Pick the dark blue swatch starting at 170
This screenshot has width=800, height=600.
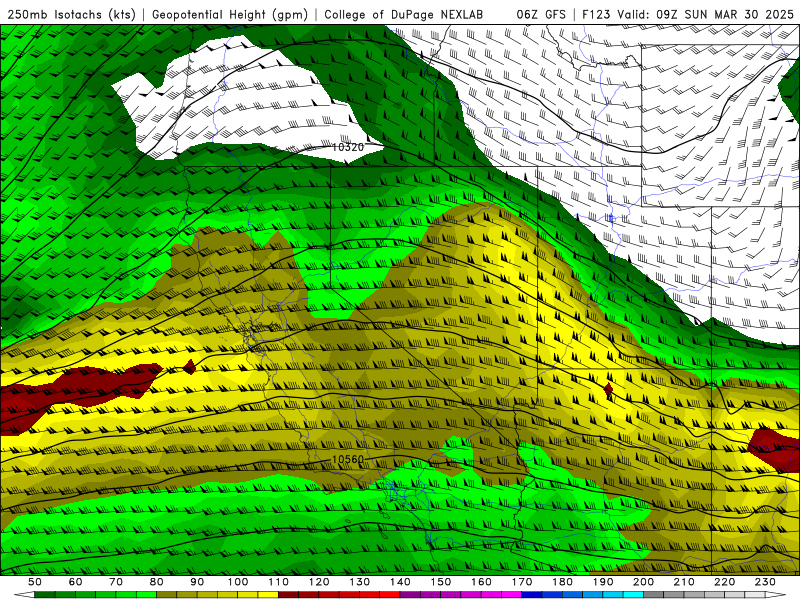(532, 595)
